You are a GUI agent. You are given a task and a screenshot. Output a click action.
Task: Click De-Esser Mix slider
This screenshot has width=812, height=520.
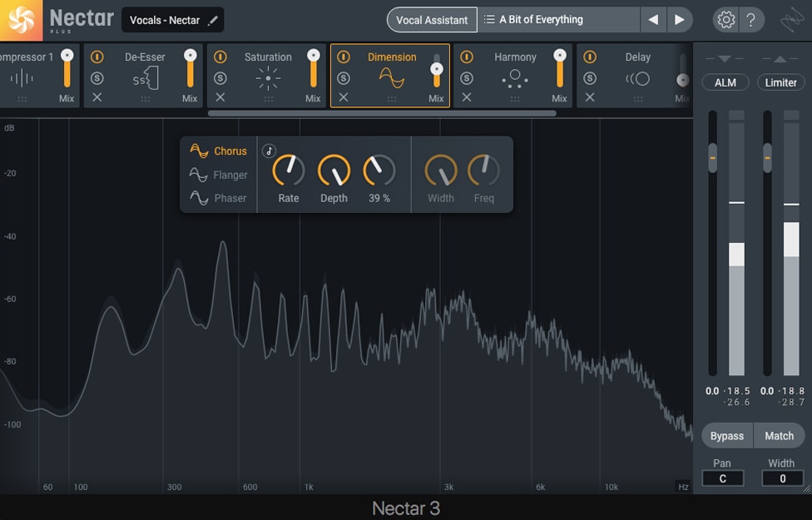click(190, 68)
